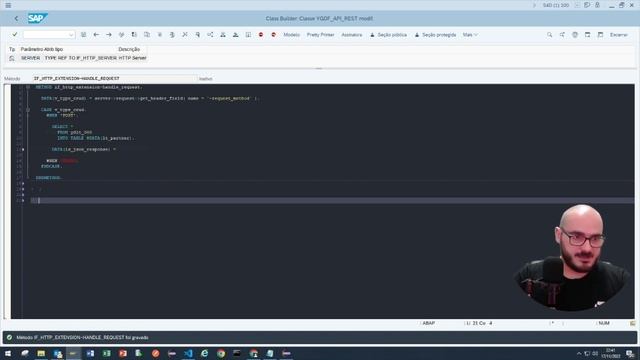Click the highlighted current line in editor
Viewport: 640px width, 360px height.
pyautogui.click(x=332, y=200)
